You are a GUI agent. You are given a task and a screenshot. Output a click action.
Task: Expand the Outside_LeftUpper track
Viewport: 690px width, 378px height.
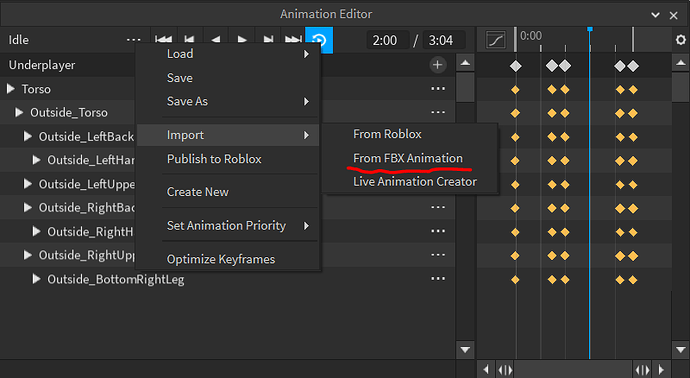click(x=28, y=183)
